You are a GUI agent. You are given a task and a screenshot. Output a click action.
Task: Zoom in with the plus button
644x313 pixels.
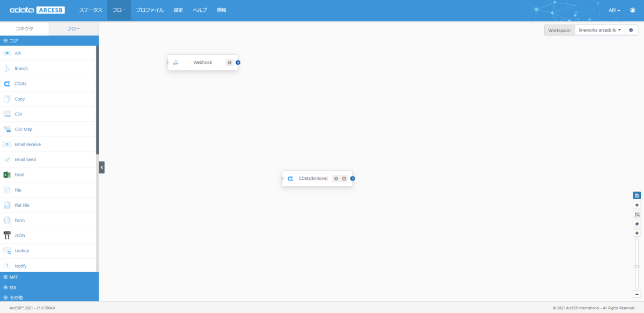coord(637,233)
